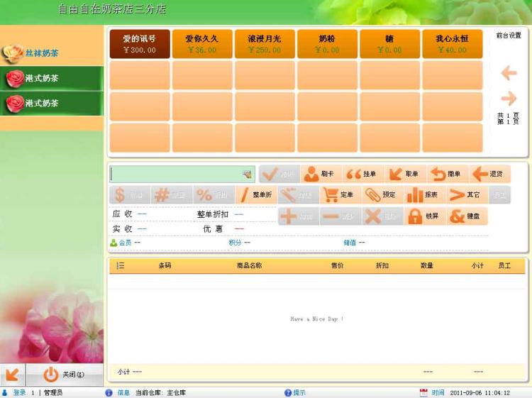Viewport: 532px width, 398px height.
Task: Click the grayed checkmark confirm button
Action: 279,174
